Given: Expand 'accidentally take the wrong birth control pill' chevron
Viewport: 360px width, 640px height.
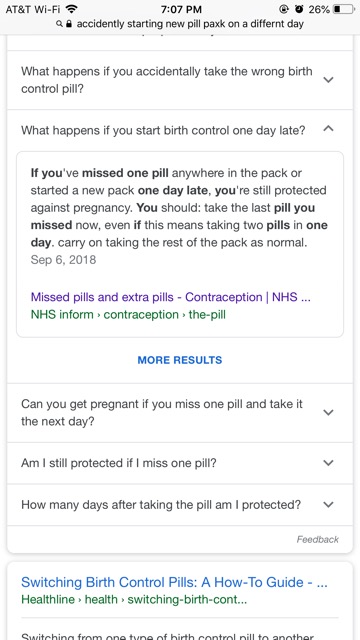Looking at the screenshot, I should click(328, 80).
